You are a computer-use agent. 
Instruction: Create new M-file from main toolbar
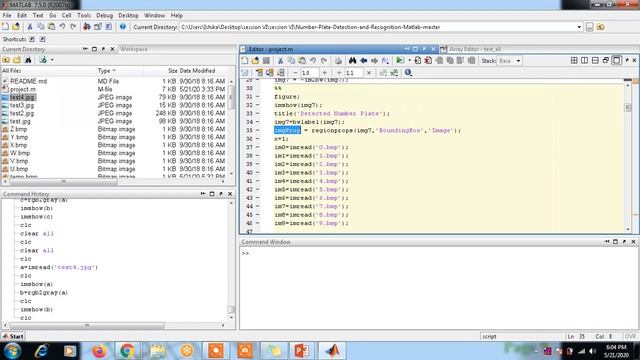coord(5,27)
